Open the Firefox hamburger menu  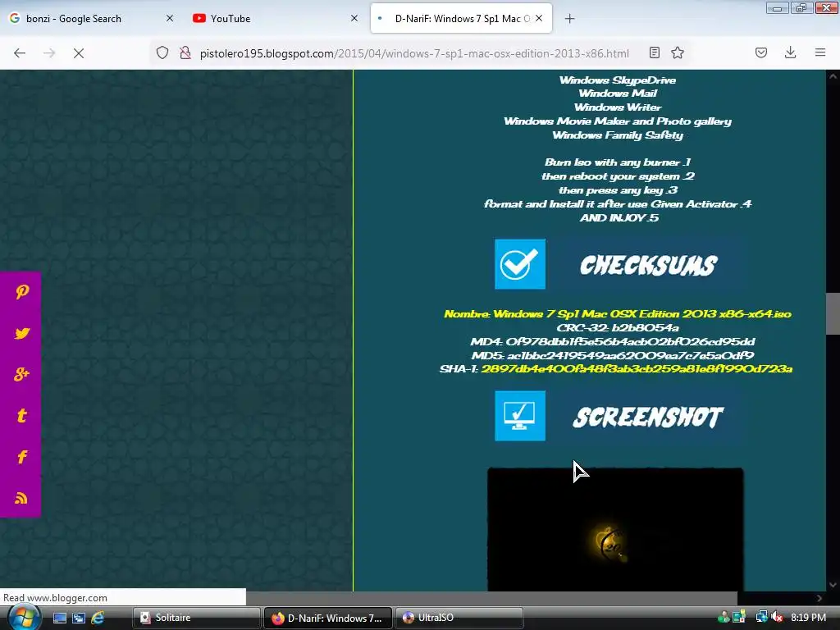pos(820,52)
